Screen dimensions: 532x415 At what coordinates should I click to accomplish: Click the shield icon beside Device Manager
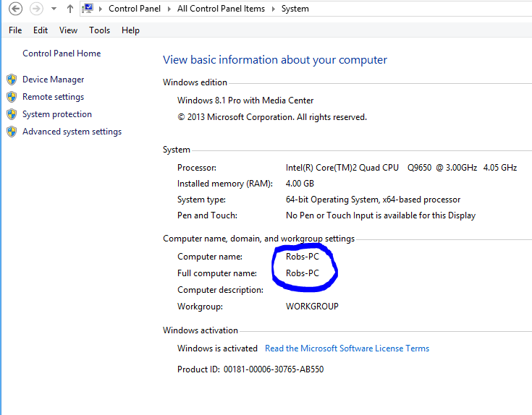11,80
